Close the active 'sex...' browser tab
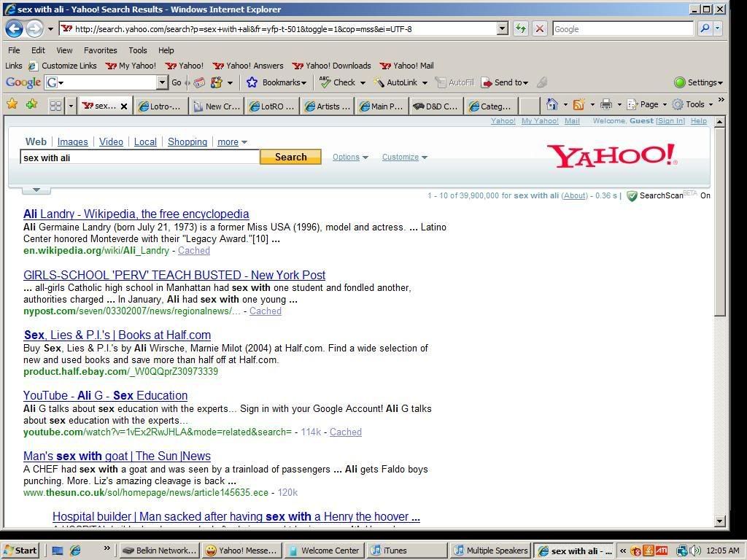747x560 pixels. click(x=124, y=106)
